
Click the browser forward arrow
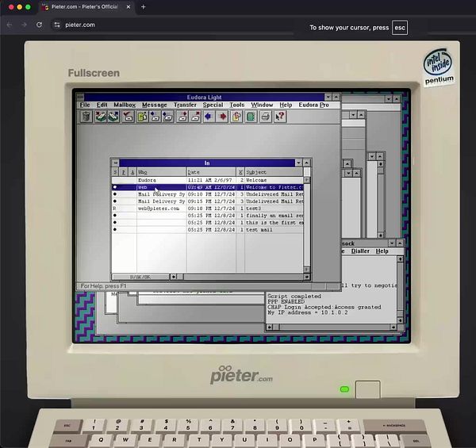(x=25, y=25)
